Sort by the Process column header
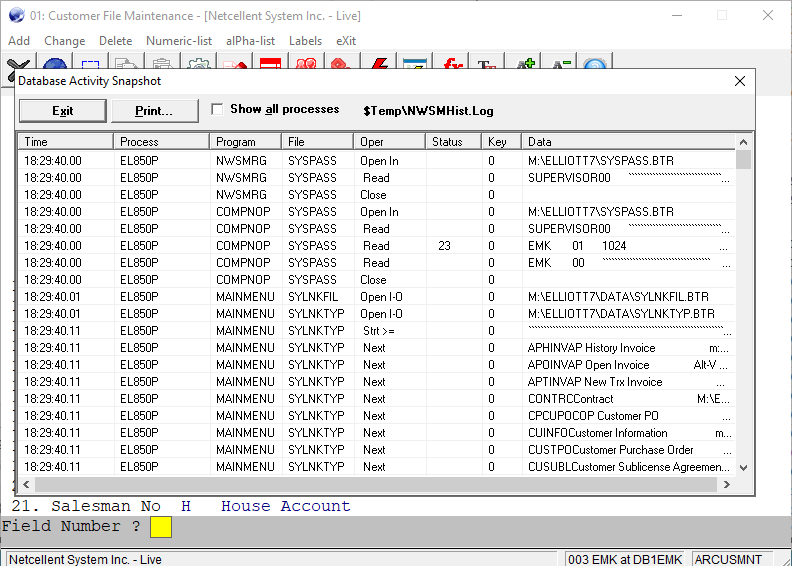 [161, 142]
